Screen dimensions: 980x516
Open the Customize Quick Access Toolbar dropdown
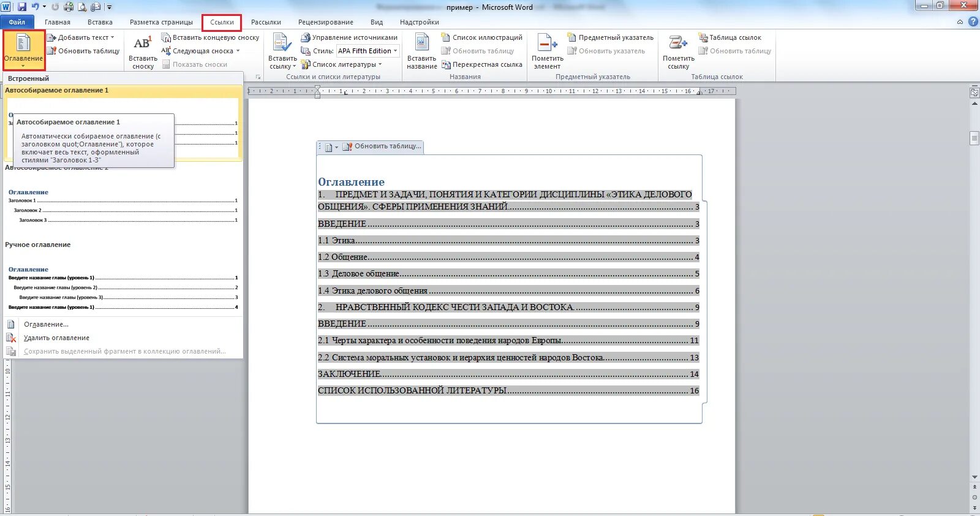tap(110, 7)
